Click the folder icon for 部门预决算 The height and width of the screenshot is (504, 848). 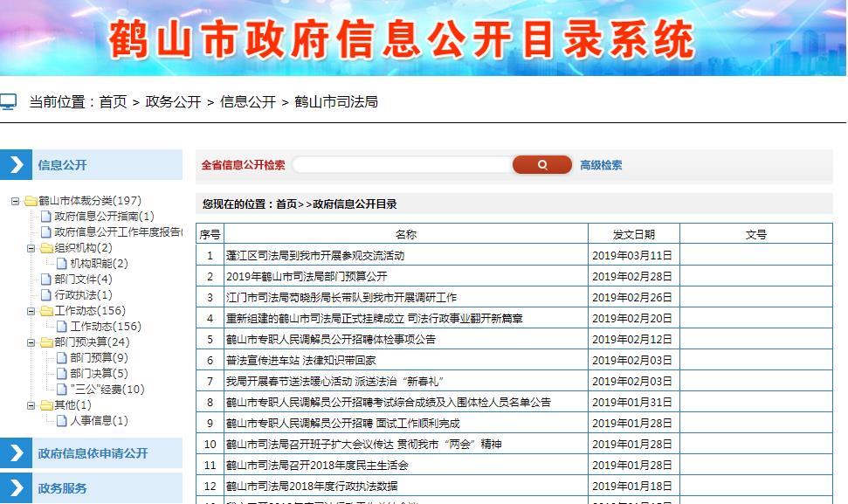click(x=46, y=342)
